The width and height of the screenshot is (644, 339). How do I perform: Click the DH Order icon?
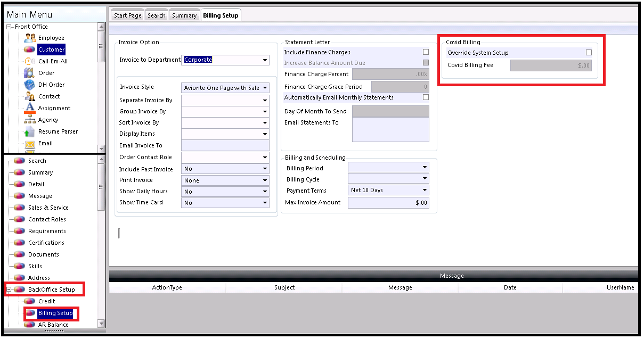point(30,85)
